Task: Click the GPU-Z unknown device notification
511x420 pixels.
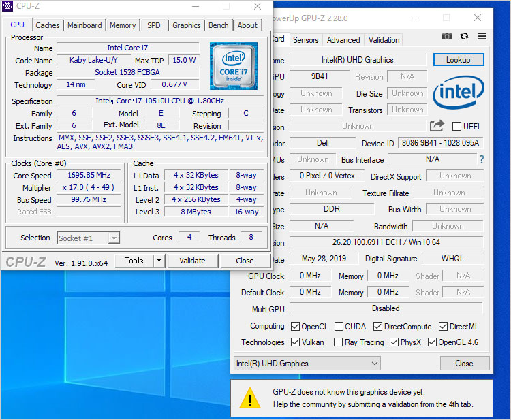Action: pos(361,398)
